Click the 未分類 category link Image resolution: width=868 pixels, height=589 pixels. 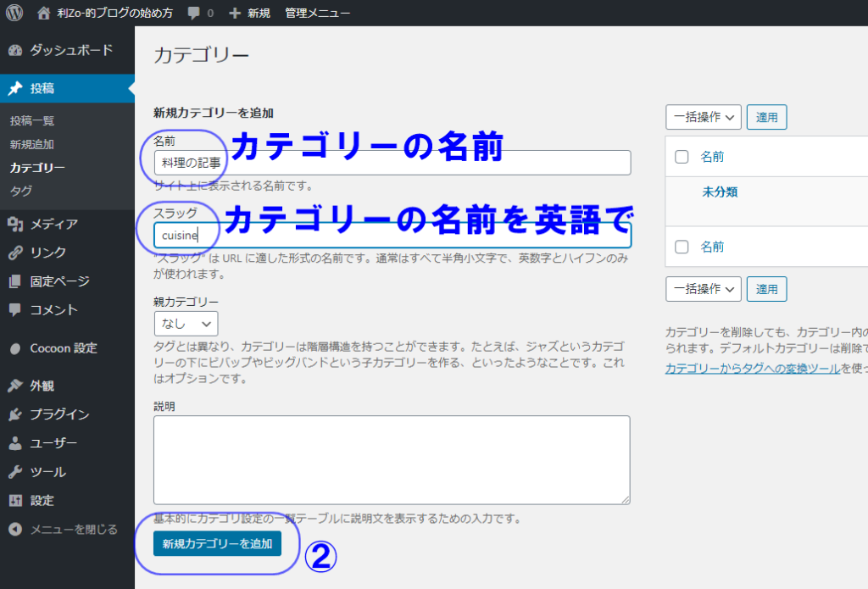tap(720, 192)
